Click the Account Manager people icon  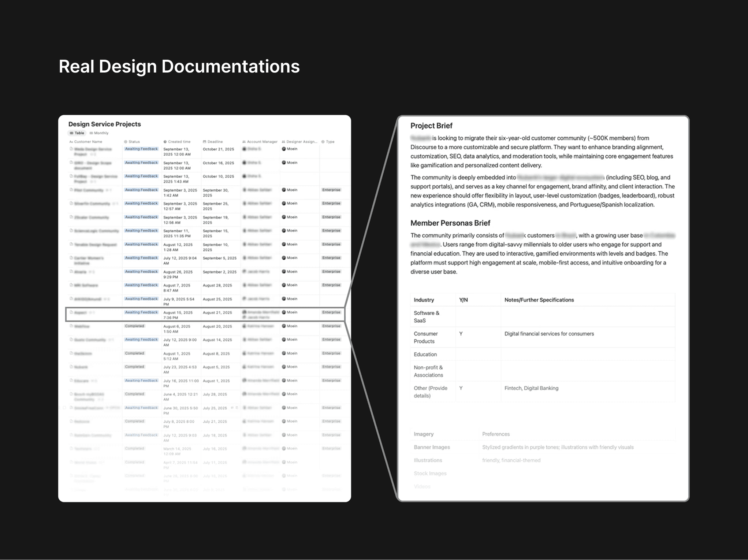point(244,142)
